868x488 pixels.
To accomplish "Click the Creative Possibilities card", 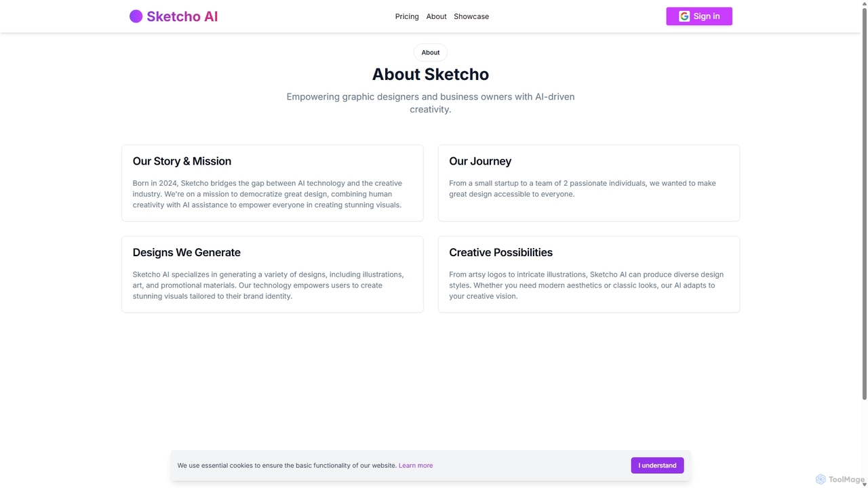I will (x=589, y=274).
